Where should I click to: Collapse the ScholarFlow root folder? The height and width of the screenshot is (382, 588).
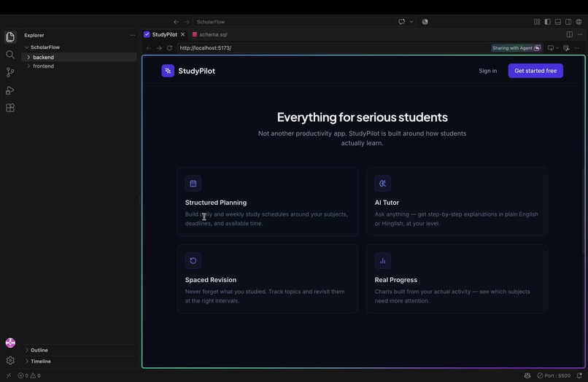coord(79,47)
